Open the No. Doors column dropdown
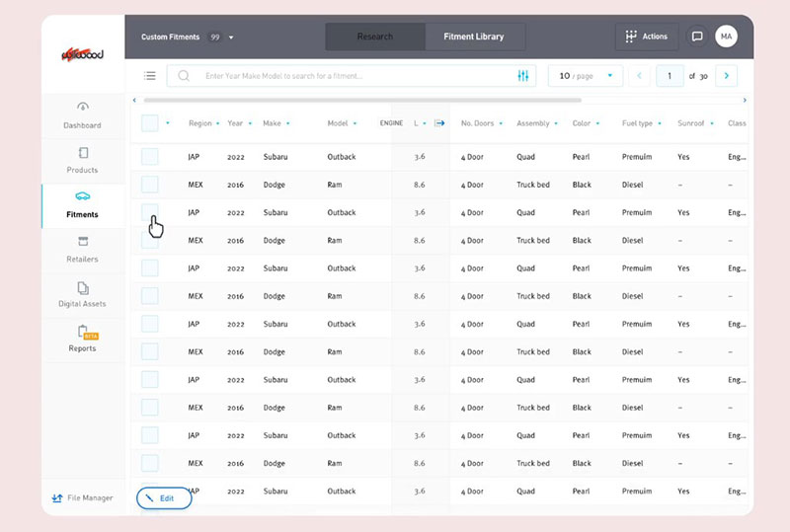The height and width of the screenshot is (532, 790). 501,123
